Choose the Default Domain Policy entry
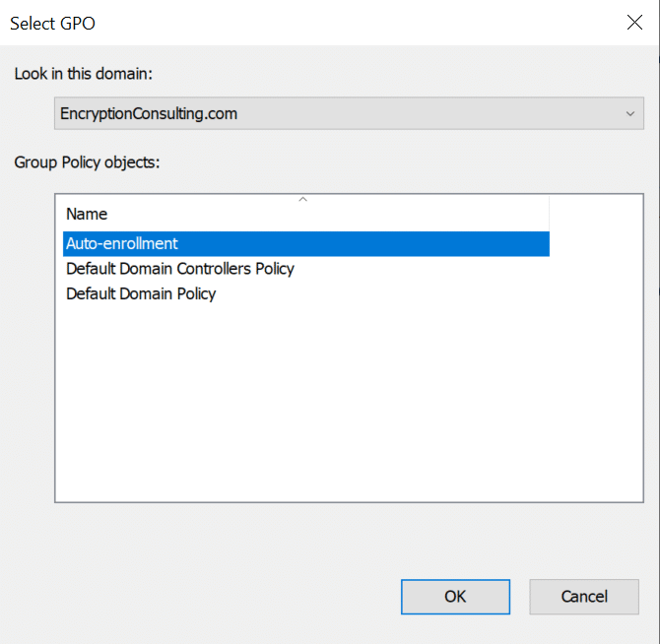 click(x=141, y=293)
